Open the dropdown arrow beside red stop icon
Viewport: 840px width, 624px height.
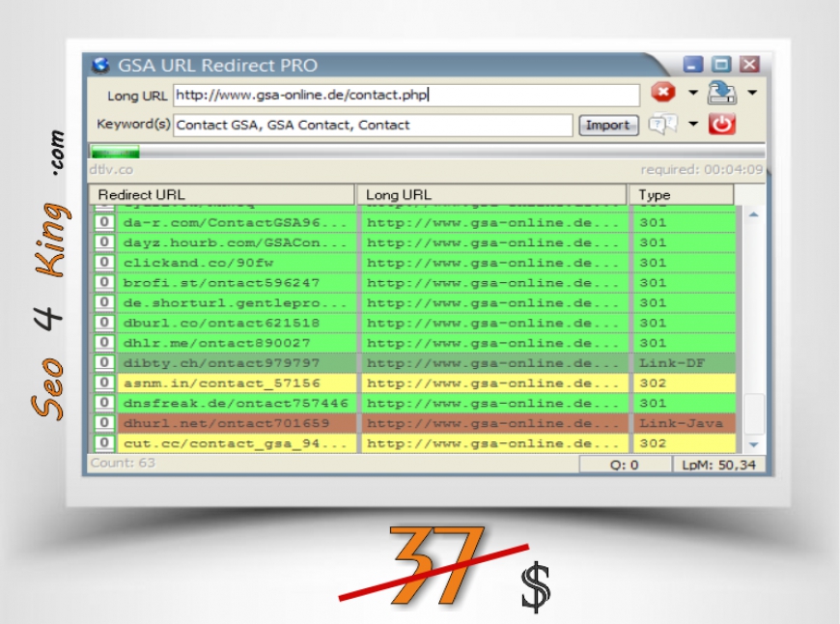coord(692,93)
